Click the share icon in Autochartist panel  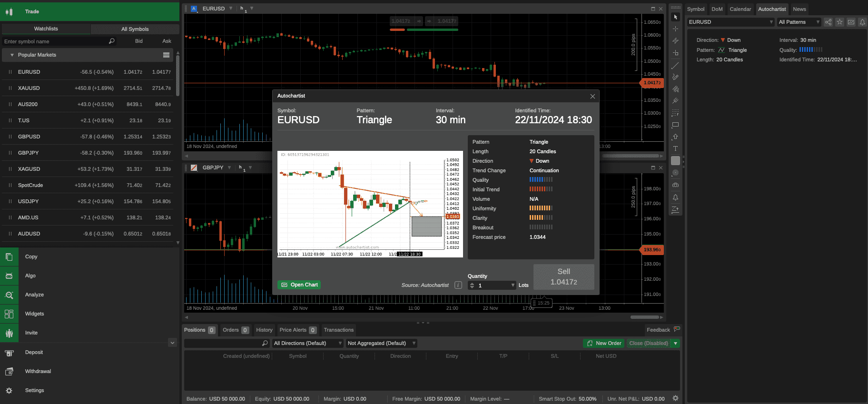pos(829,22)
